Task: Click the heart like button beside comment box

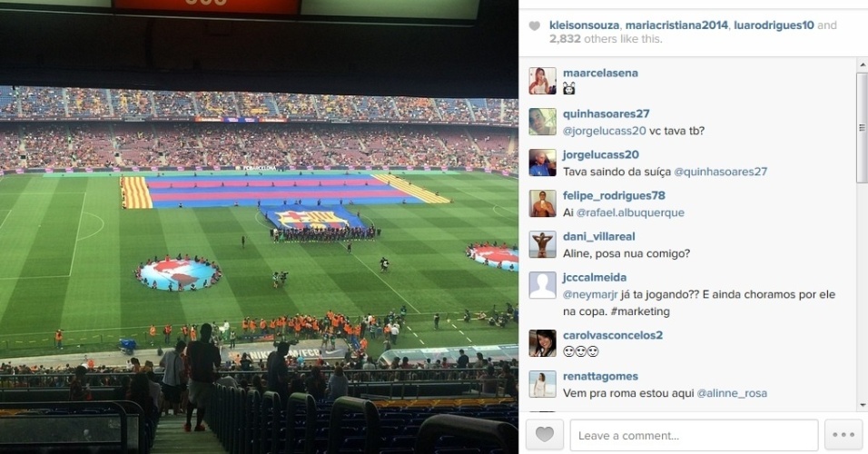Action: point(544,435)
